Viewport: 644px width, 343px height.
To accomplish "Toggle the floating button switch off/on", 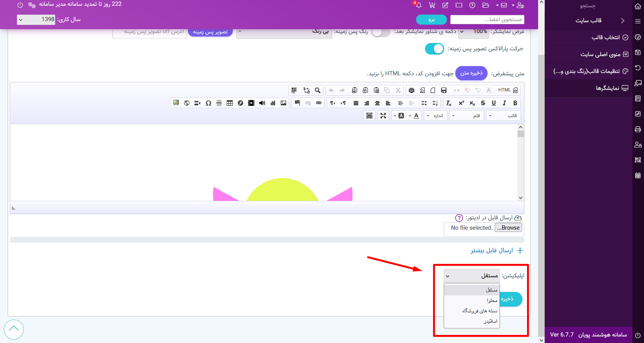I will coord(380,32).
